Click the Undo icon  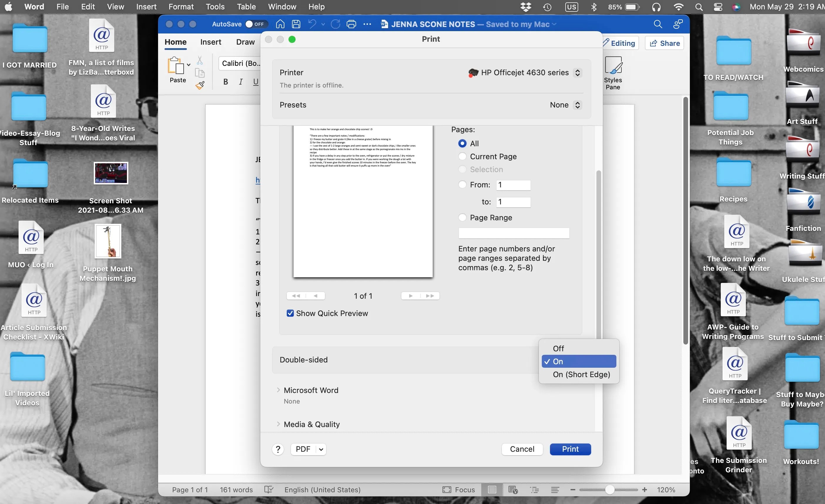(x=312, y=24)
